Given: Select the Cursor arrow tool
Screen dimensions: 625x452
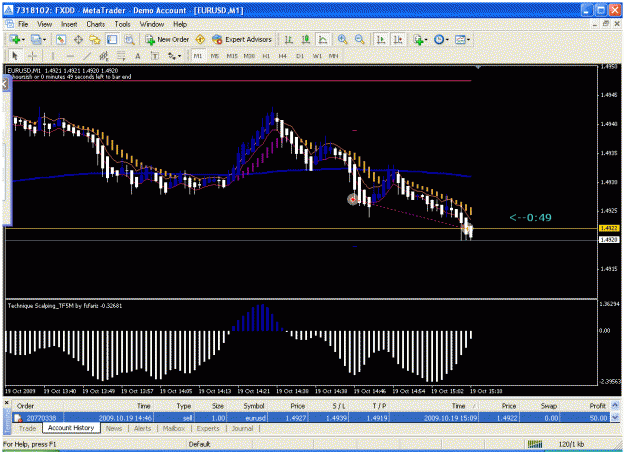Looking at the screenshot, I should point(15,56).
